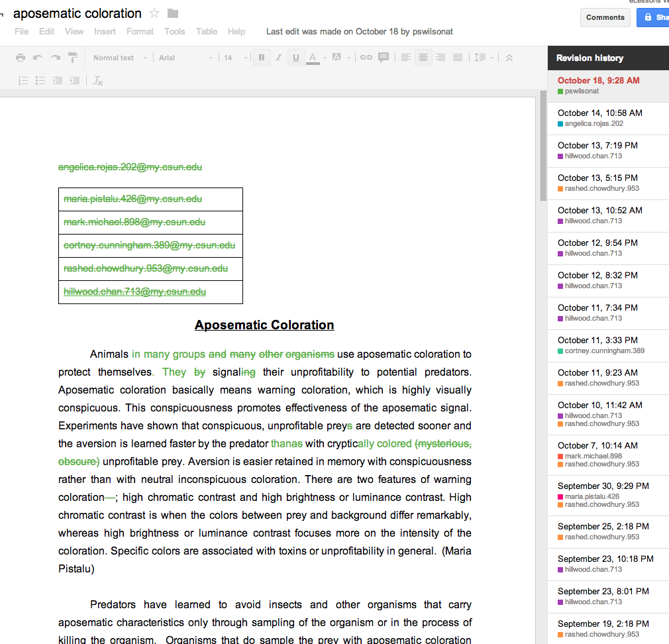669x644 pixels.
Task: Select the October 11, 3:33 PM revision
Action: [x=609, y=345]
